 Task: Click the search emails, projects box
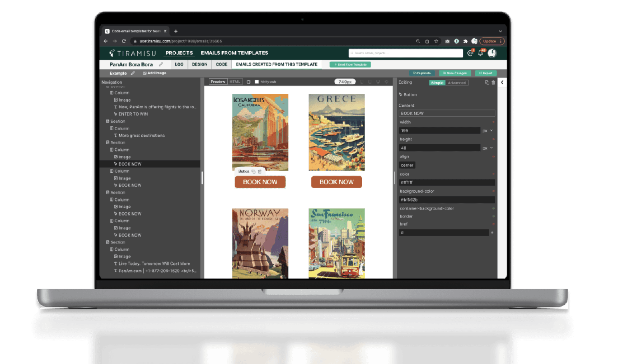click(x=405, y=53)
